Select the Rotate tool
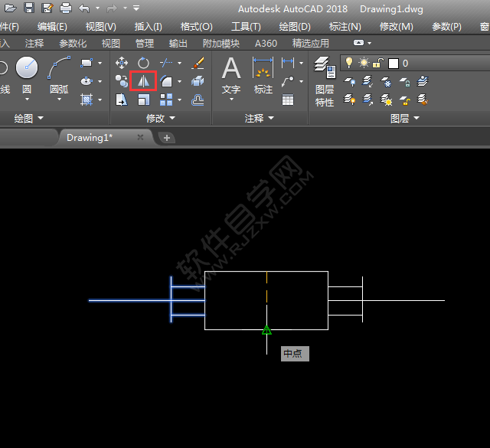The width and height of the screenshot is (490, 448). click(143, 63)
